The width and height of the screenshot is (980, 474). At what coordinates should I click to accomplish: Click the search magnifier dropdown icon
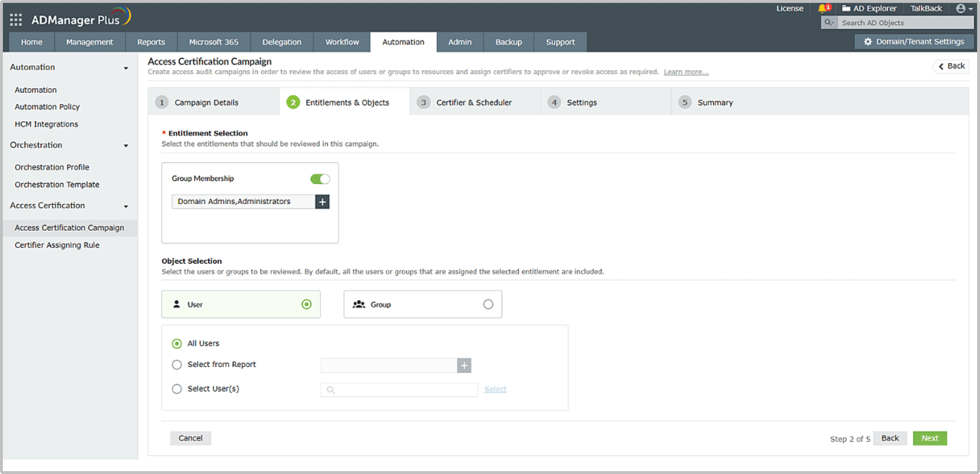(x=829, y=23)
